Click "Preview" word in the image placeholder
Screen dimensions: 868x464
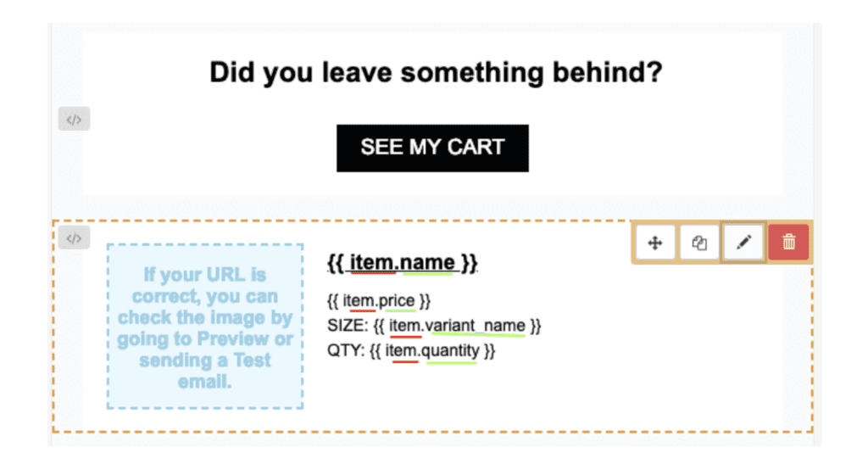coord(232,338)
